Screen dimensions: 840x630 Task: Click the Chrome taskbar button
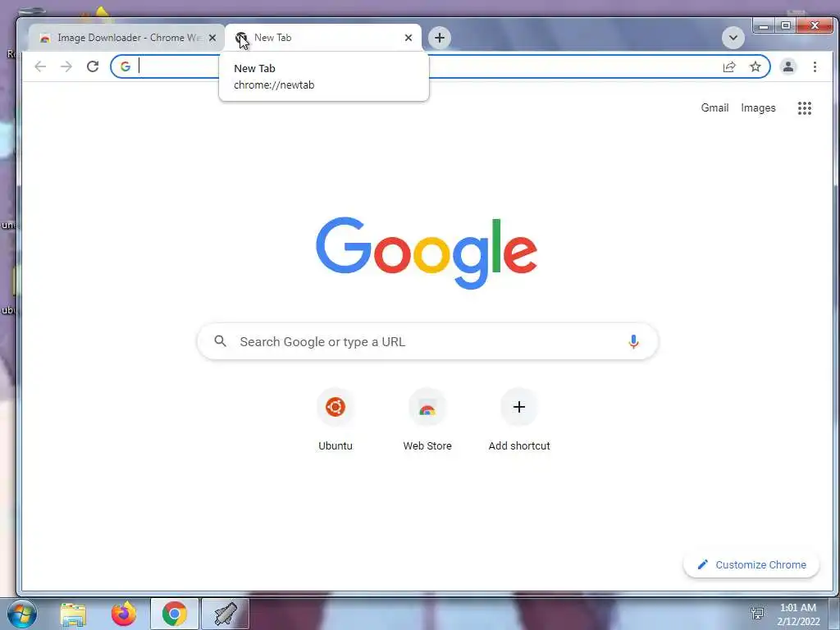174,614
